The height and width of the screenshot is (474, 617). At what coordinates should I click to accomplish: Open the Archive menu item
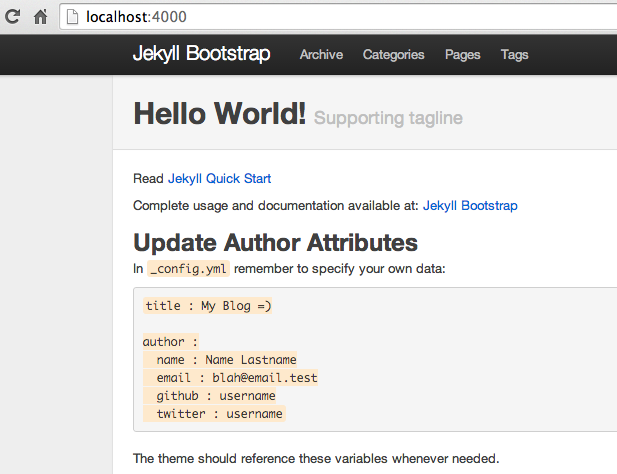(321, 54)
